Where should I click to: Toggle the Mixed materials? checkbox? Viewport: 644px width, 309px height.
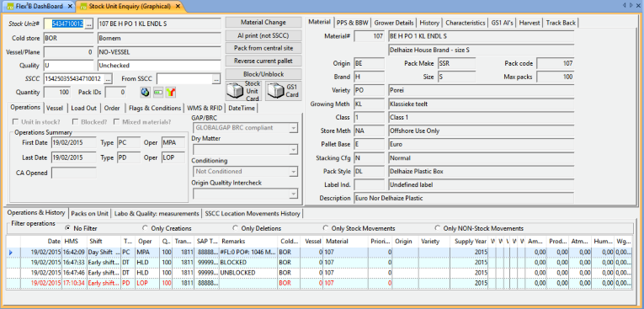coord(117,121)
